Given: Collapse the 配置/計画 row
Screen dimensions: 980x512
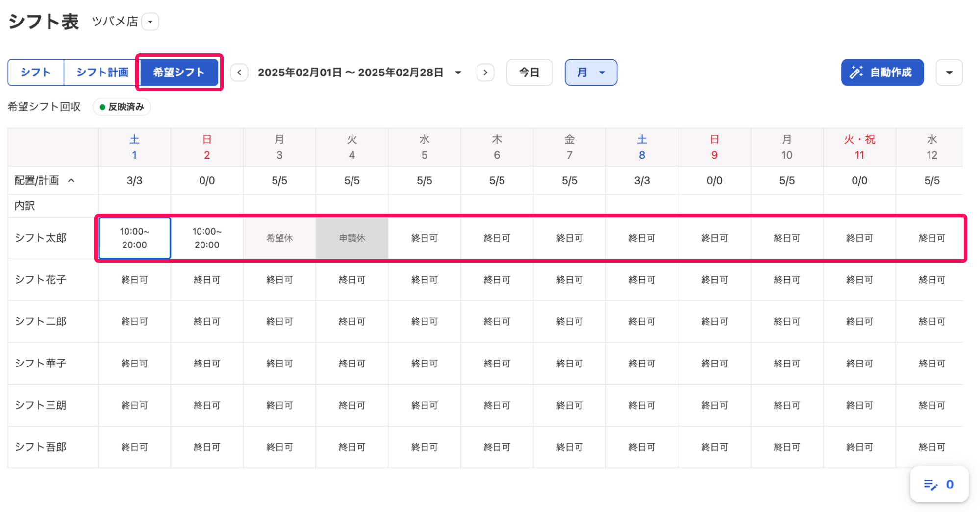Looking at the screenshot, I should click(72, 180).
